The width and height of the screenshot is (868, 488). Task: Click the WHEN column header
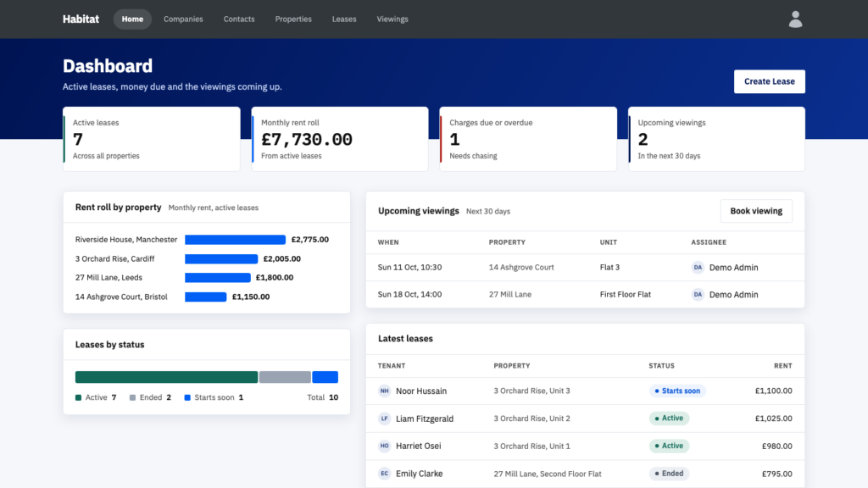coord(388,242)
